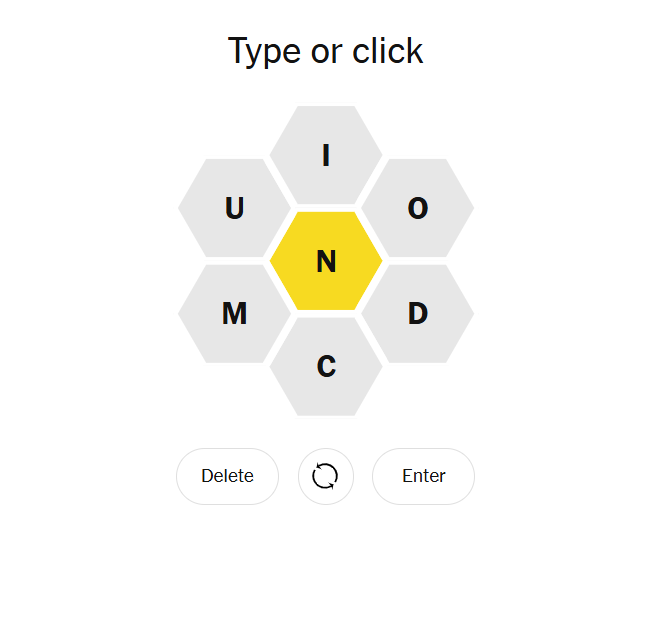652x621 pixels.
Task: Tap the letter M hexagon
Action: (234, 314)
